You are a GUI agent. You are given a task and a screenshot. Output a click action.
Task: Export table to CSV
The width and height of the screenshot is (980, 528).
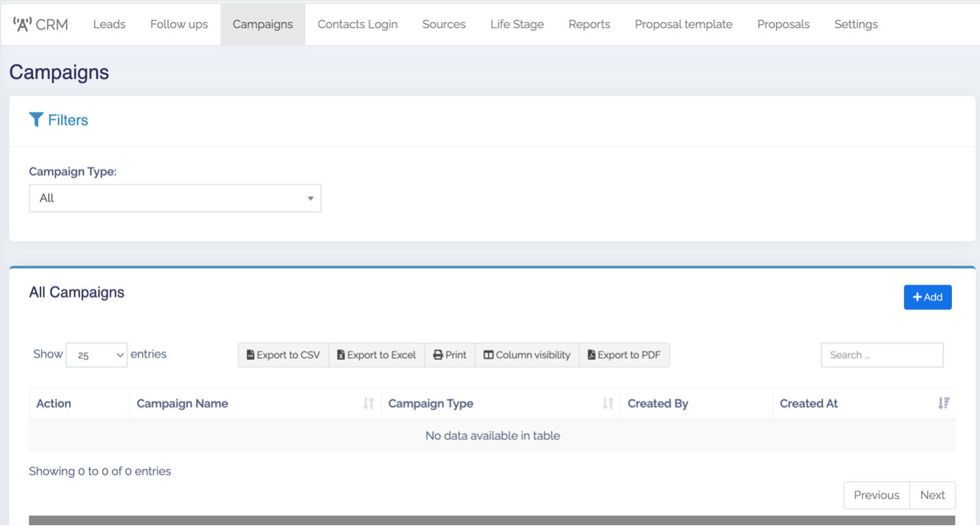click(x=284, y=355)
